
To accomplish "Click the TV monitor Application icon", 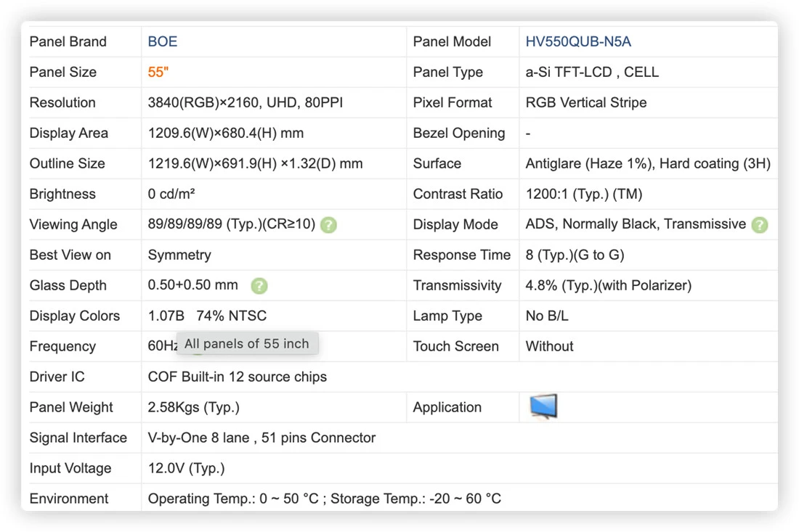I will pos(543,406).
